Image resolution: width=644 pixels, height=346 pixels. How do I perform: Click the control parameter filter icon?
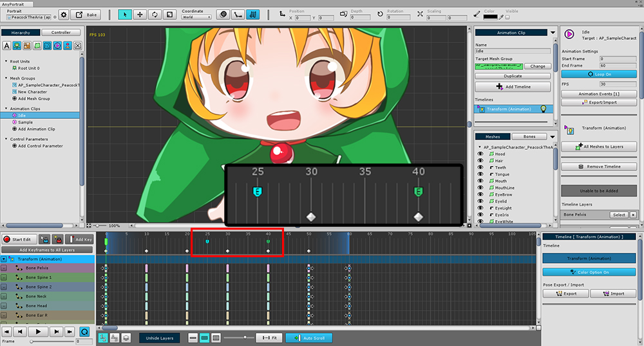[x=68, y=46]
